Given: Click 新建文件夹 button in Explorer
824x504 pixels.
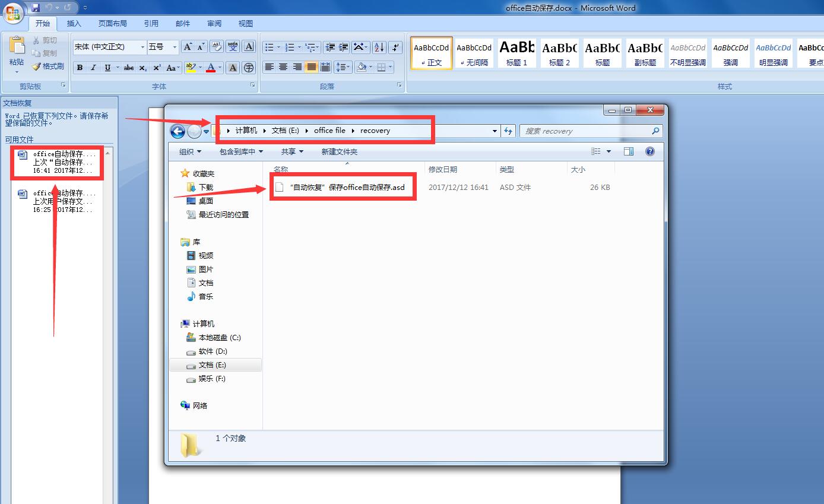Looking at the screenshot, I should 340,151.
